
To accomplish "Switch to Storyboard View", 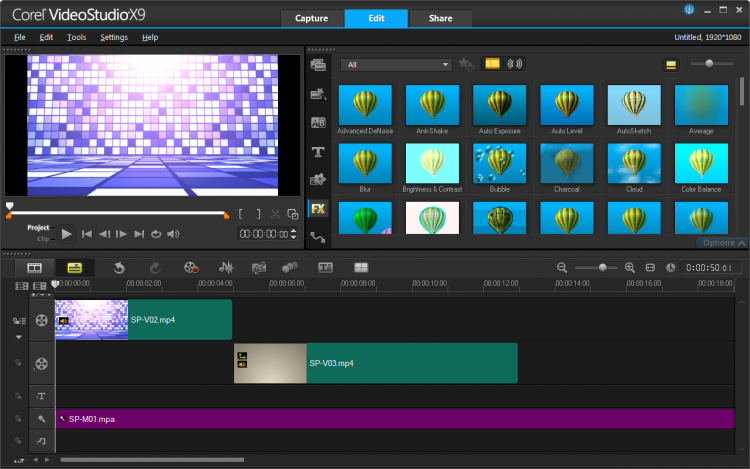I will (x=34, y=268).
